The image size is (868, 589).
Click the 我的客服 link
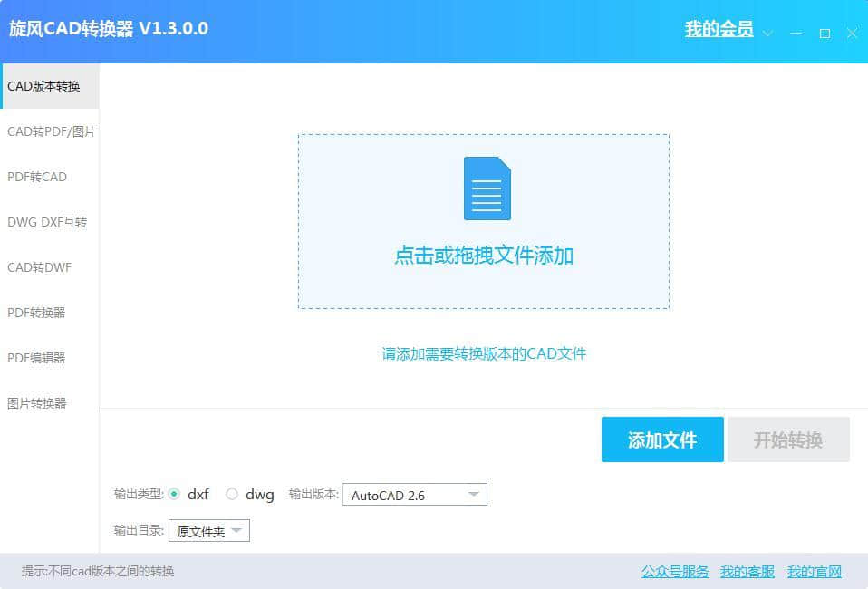pyautogui.click(x=747, y=571)
